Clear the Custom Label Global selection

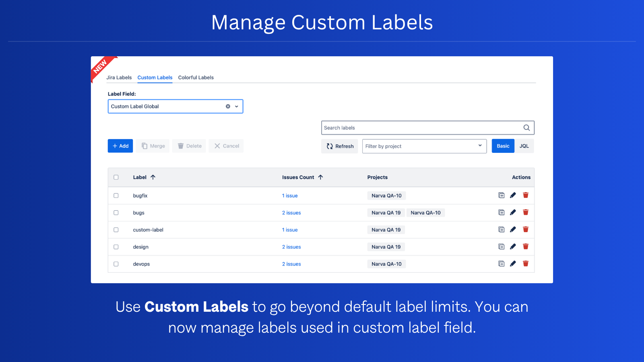(228, 106)
